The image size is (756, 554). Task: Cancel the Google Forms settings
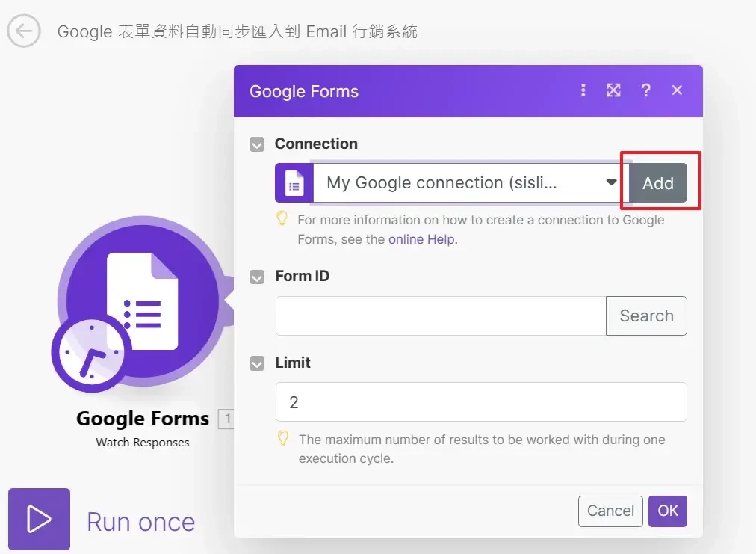(x=610, y=511)
